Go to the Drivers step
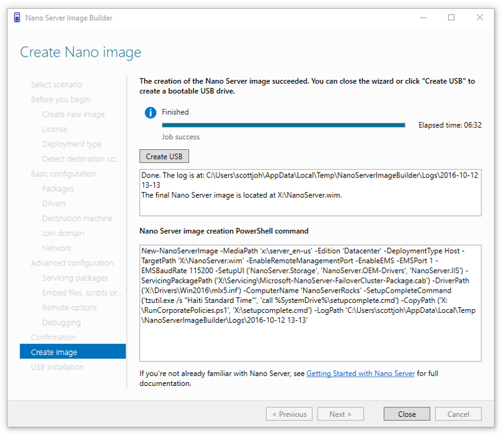 [x=54, y=203]
